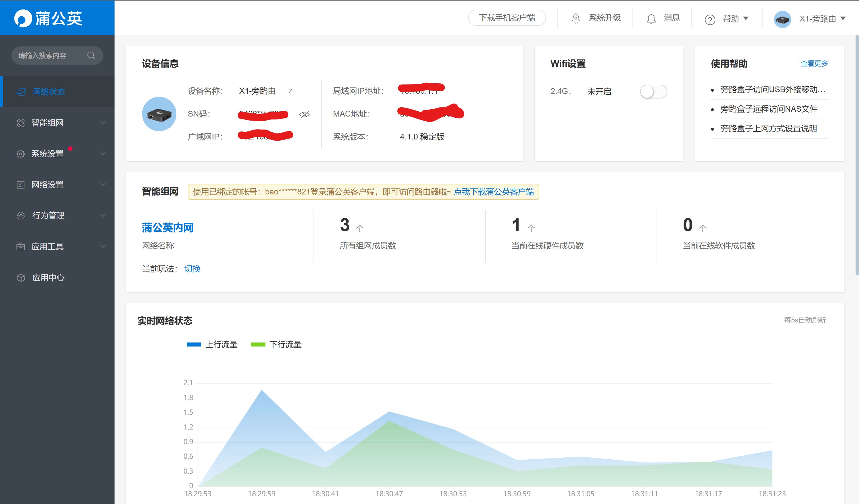The image size is (859, 504).
Task: Click the 网络状态 planet icon
Action: click(x=21, y=92)
